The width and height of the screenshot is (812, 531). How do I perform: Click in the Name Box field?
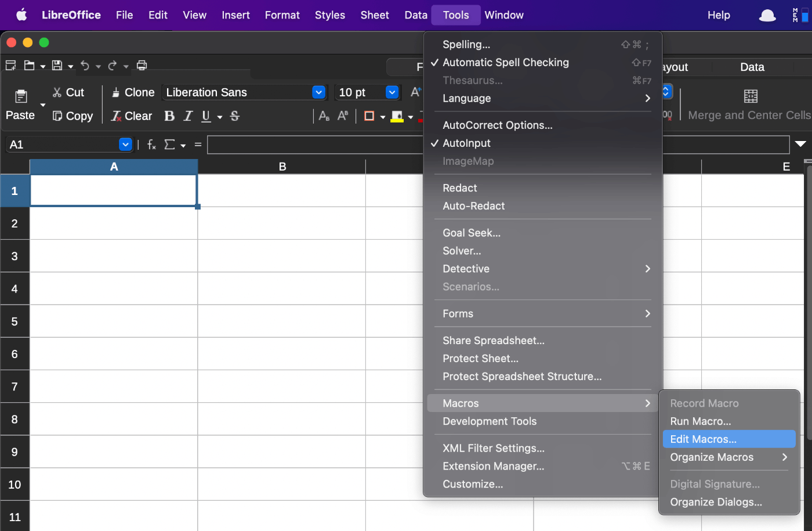(x=63, y=145)
